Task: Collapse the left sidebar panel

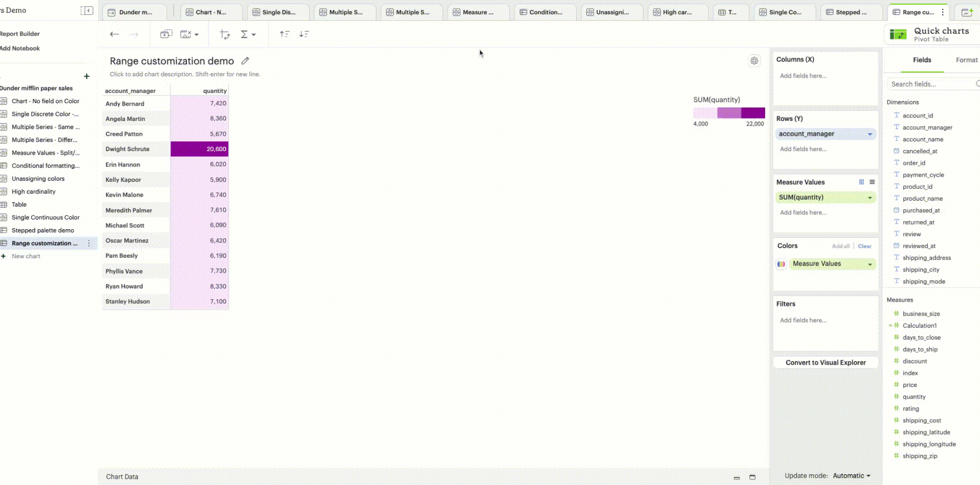Action: pyautogui.click(x=87, y=11)
